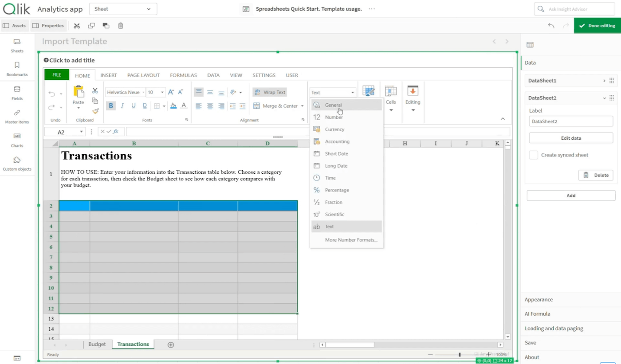This screenshot has height=364, width=621.
Task: Click the Add button in Data panel
Action: [571, 196]
